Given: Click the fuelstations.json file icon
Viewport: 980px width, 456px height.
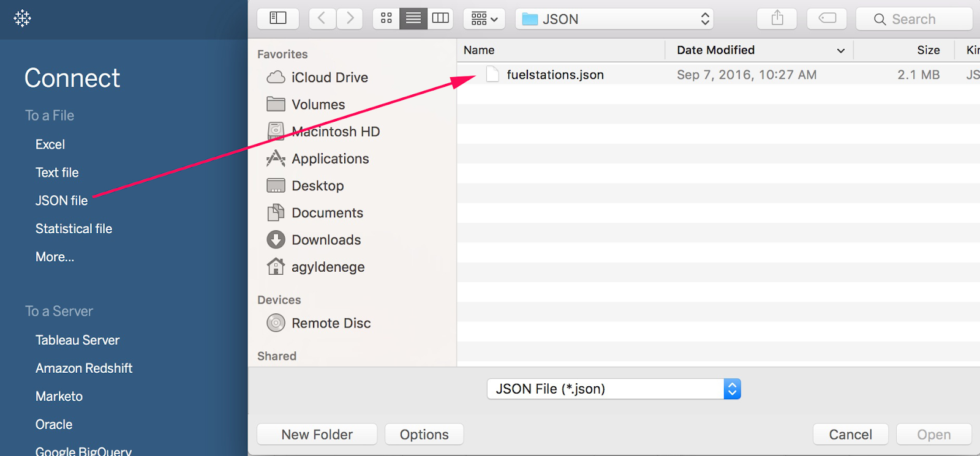Looking at the screenshot, I should [492, 75].
